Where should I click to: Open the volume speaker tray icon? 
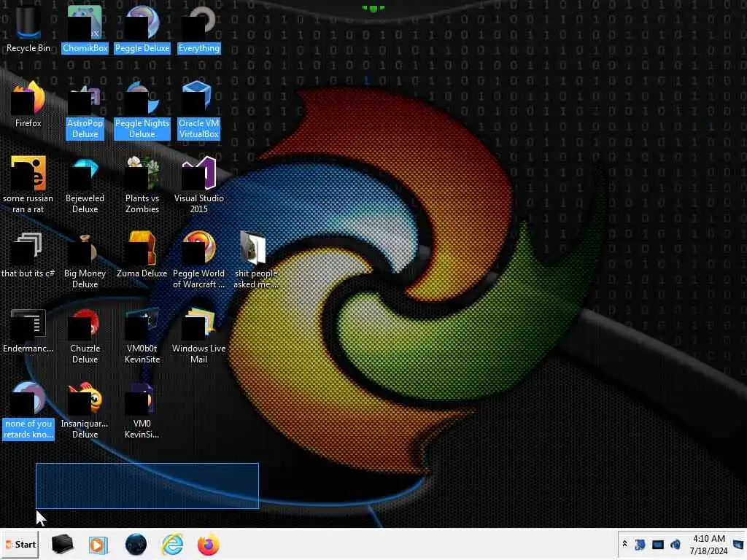point(676,544)
